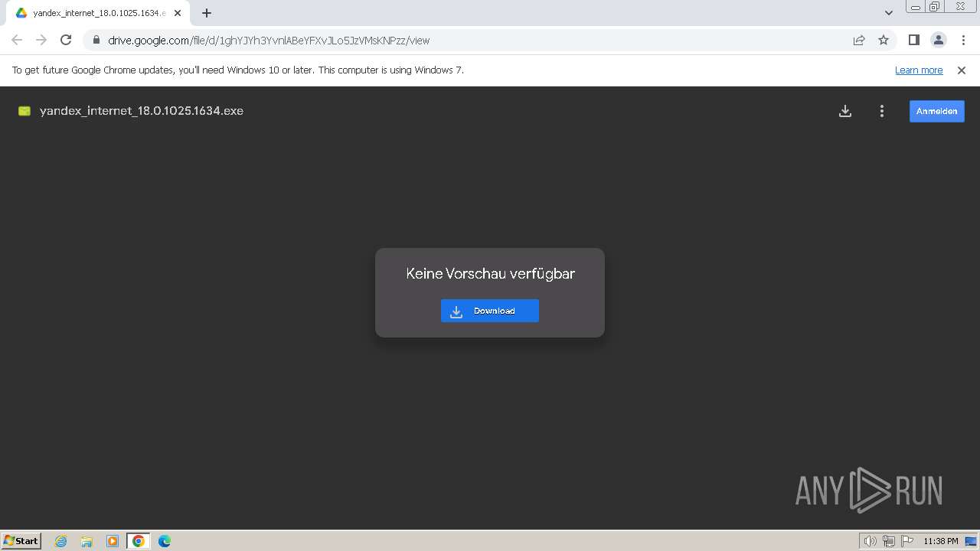Bookmark this page with the star icon

pos(884,41)
